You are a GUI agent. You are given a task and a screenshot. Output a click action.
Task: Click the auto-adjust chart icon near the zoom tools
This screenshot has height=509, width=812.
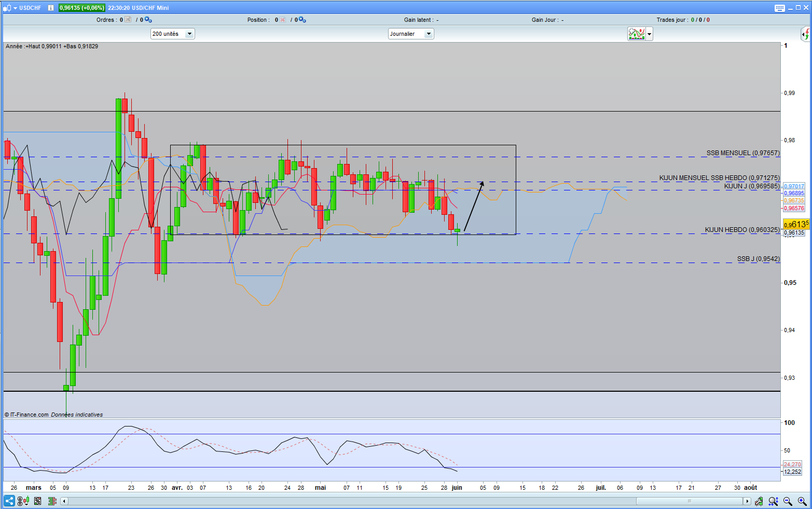click(760, 501)
